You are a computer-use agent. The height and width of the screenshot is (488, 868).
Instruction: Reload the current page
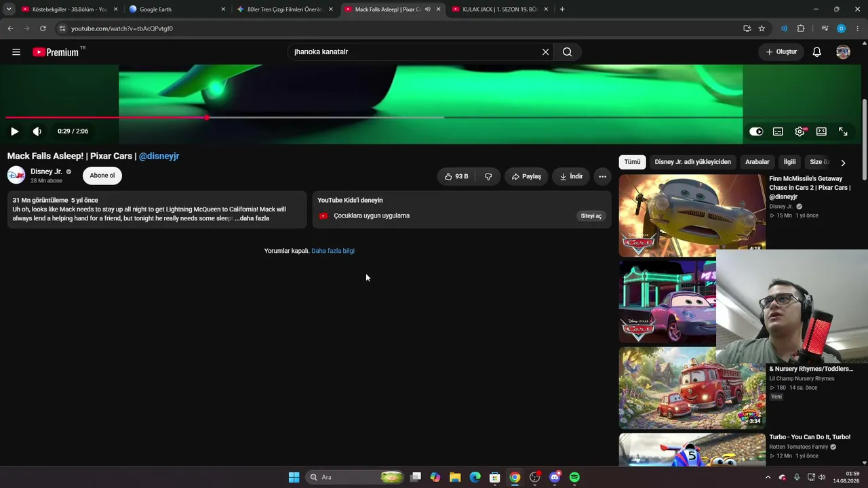[43, 28]
